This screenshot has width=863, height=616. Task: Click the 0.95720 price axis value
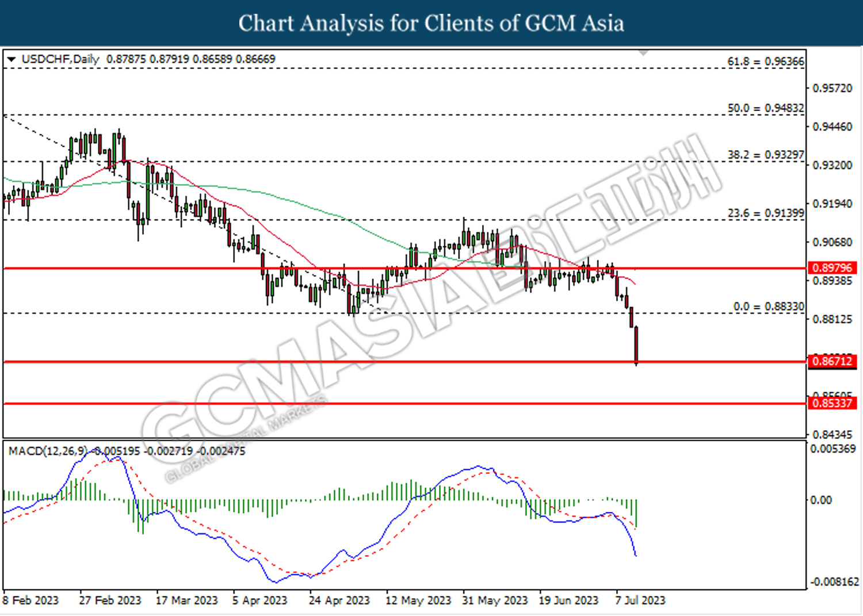tap(833, 88)
